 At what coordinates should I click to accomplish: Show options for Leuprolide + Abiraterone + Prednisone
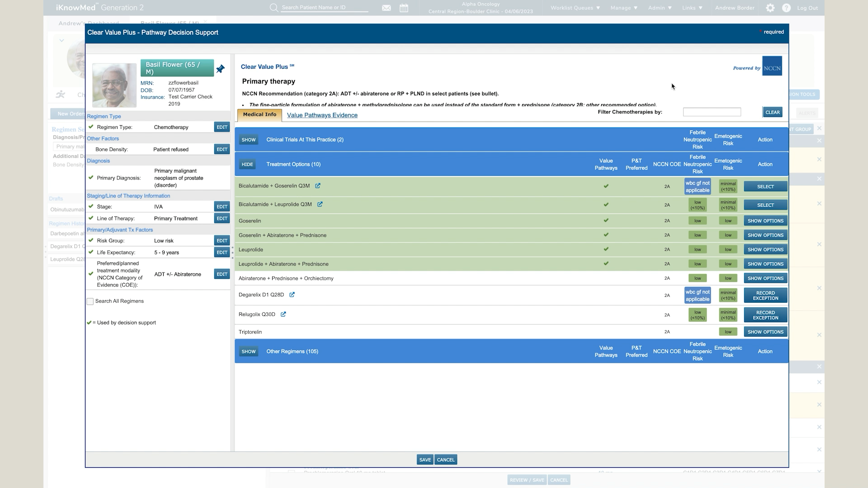point(765,264)
